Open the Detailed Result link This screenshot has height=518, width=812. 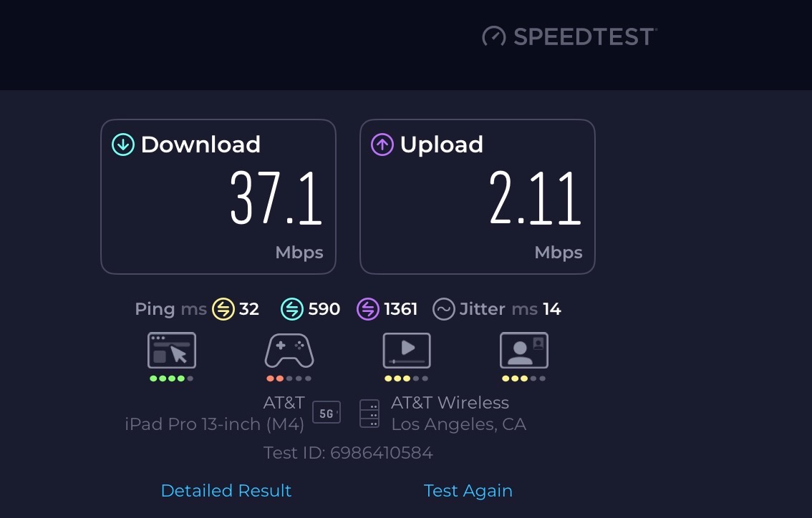[x=226, y=491]
